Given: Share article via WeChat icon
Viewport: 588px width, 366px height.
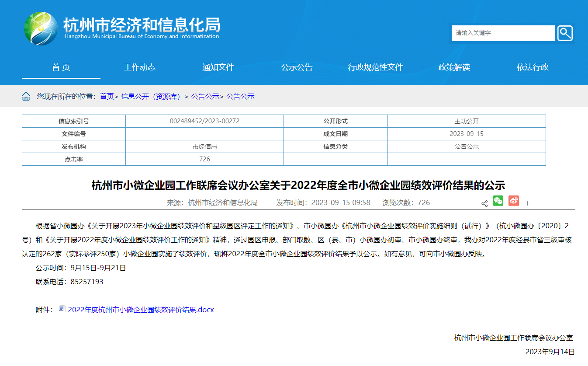Looking at the screenshot, I should [x=498, y=201].
